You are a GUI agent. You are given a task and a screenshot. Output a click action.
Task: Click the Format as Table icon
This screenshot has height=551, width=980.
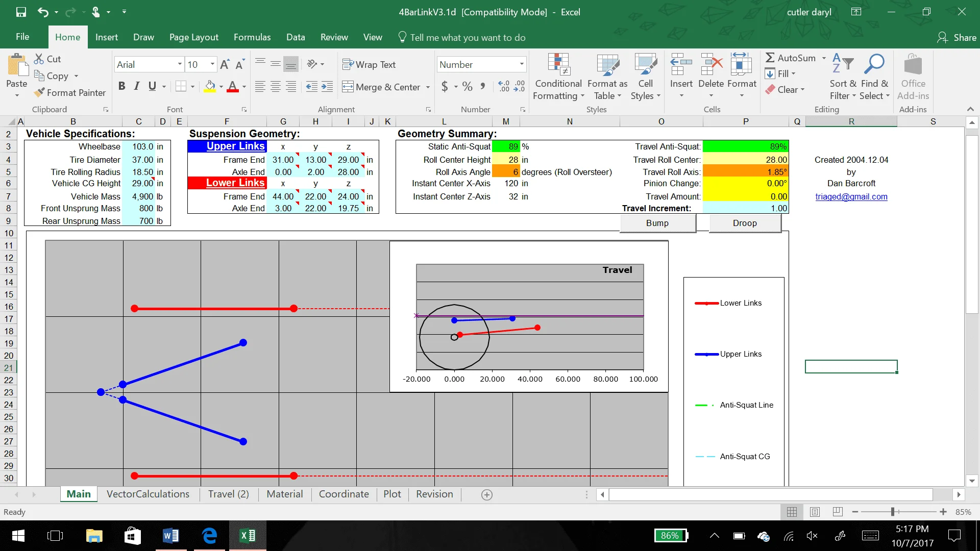pos(607,64)
